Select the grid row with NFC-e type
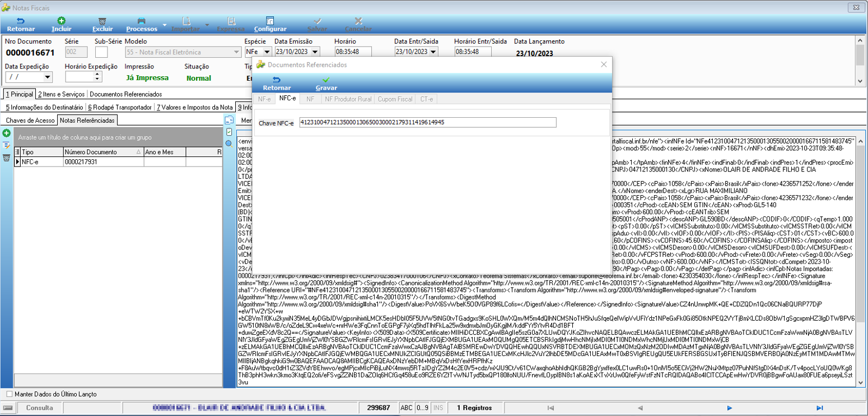 [x=119, y=162]
